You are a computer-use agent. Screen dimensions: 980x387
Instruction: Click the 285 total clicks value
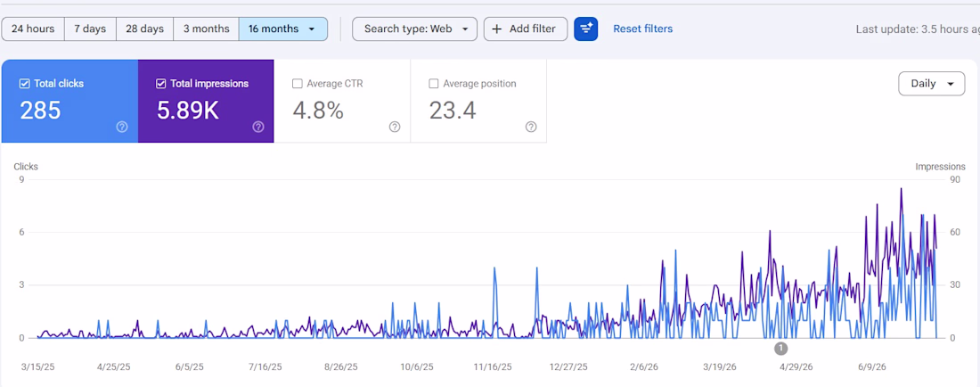point(41,111)
